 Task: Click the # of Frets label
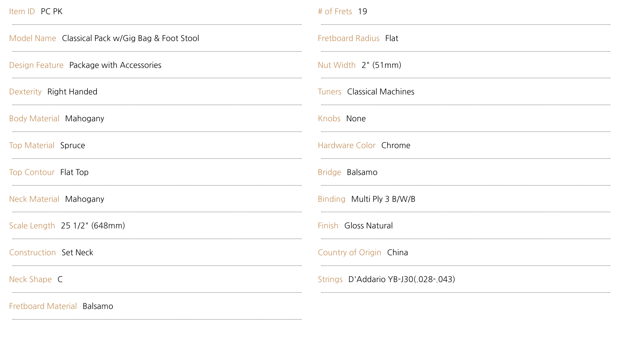point(335,11)
